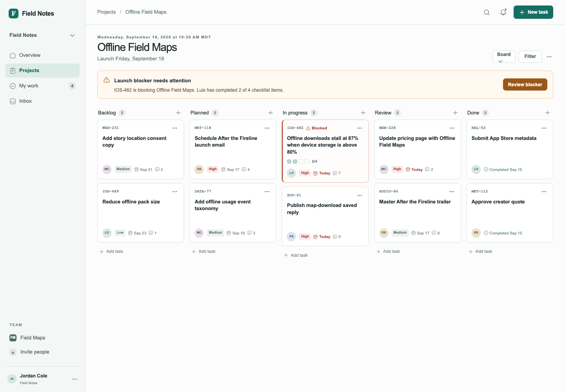Click the Blocked label on IOS-482
Viewport: 565px width, 392px height.
(x=316, y=128)
